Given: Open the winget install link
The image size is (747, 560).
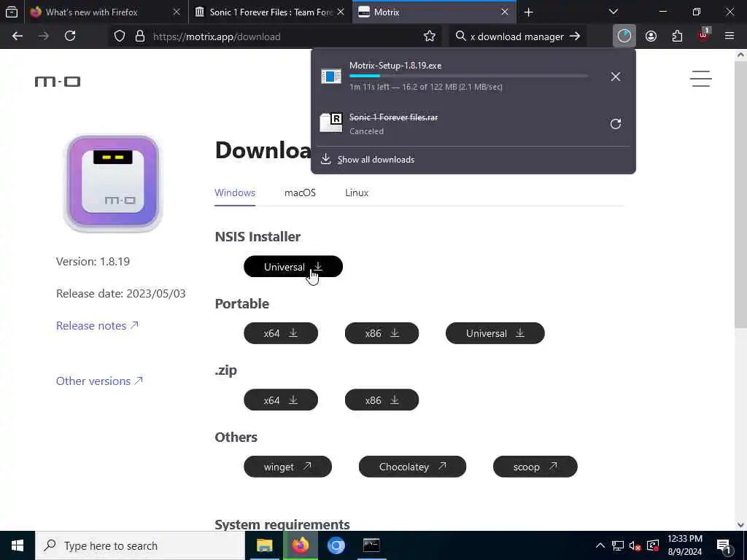Looking at the screenshot, I should 287,467.
